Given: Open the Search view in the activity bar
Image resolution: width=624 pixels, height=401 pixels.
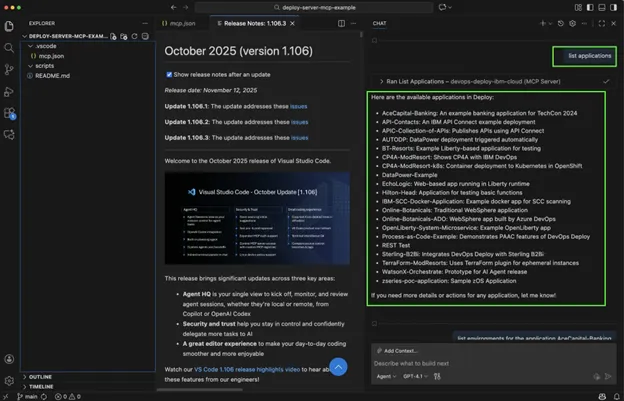Looking at the screenshot, I should click(9, 48).
